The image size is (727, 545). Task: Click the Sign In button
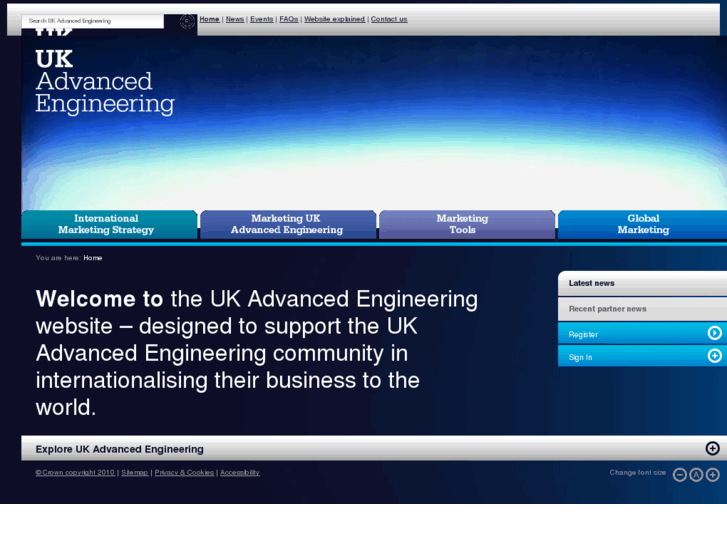[643, 356]
